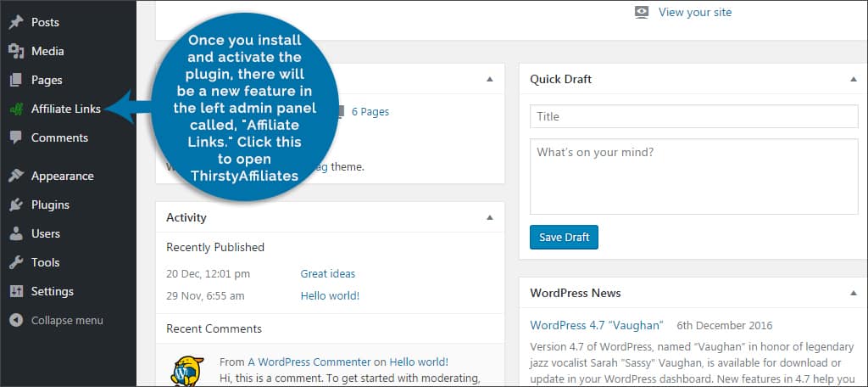Open WordPress 4.7 "Vaughan" news link

(597, 325)
